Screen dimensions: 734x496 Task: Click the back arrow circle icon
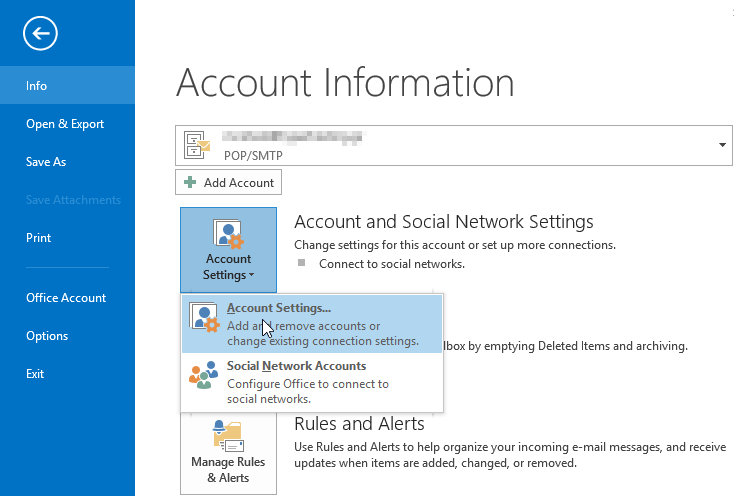click(40, 33)
